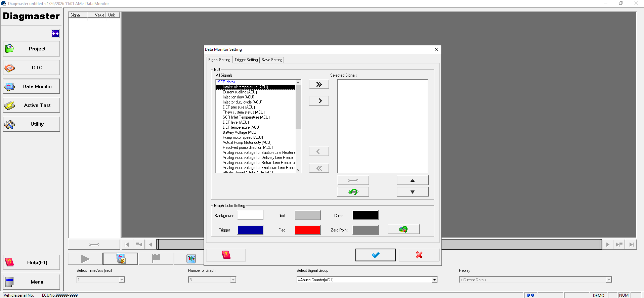Open the DTC section
Screen dimensions: 644x298
32,68
